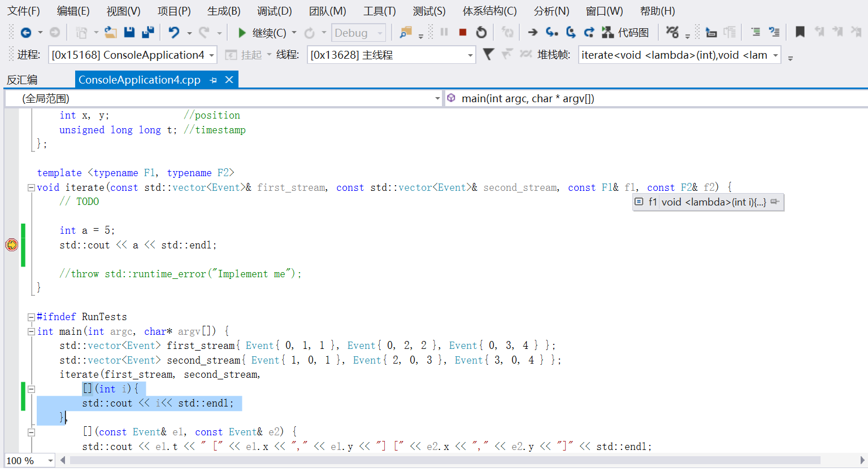The image size is (868, 472).
Task: Save the current file with the floppy icon
Action: [x=129, y=33]
